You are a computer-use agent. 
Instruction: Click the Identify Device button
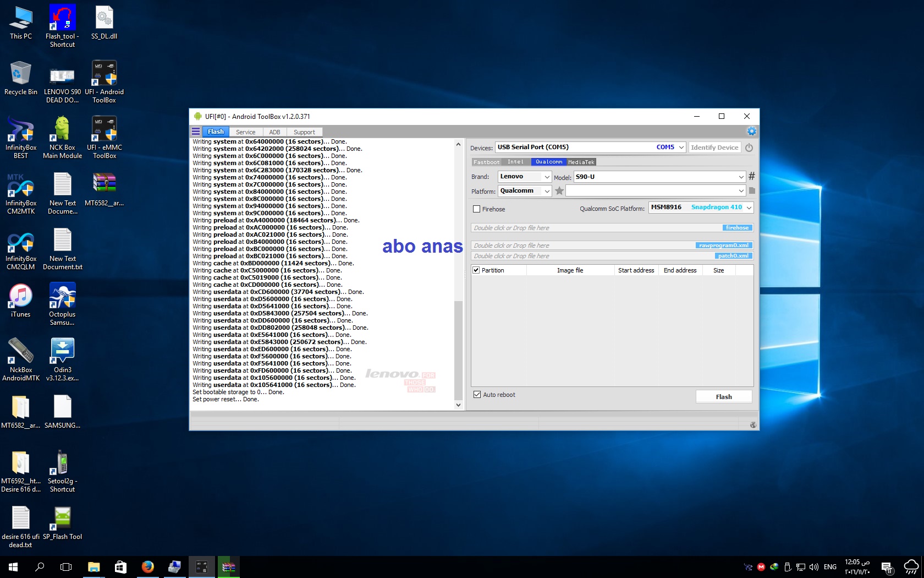pyautogui.click(x=714, y=148)
